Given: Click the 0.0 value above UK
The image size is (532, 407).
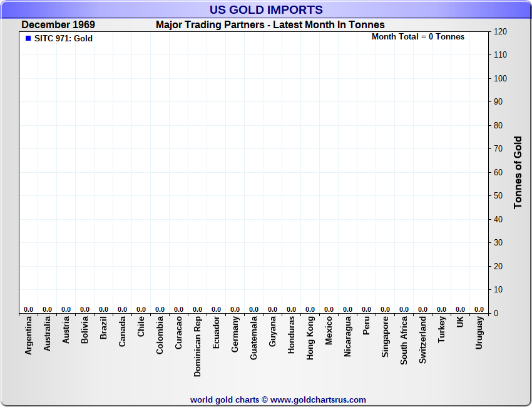Looking at the screenshot, I should pyautogui.click(x=461, y=309).
